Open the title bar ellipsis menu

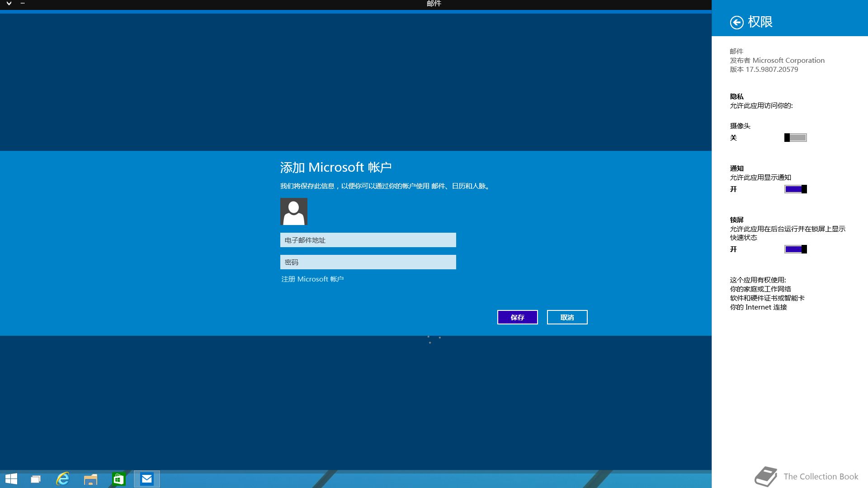coord(23,3)
